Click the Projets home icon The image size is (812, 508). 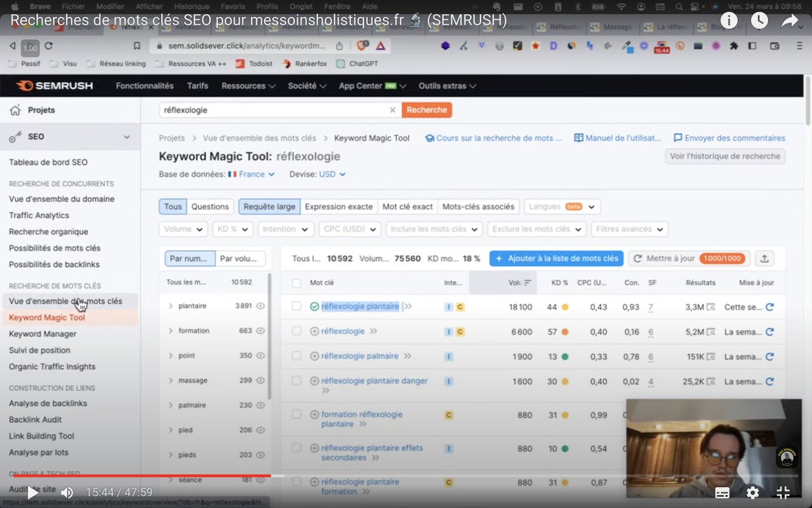[16, 110]
